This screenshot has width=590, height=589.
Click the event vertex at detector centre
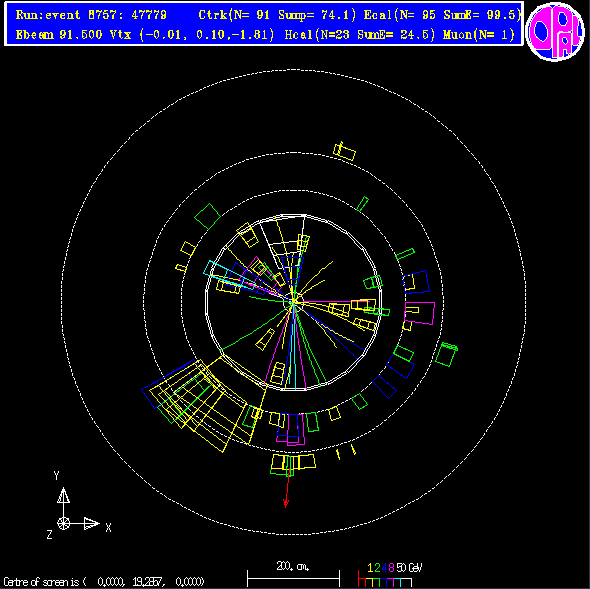(x=293, y=302)
